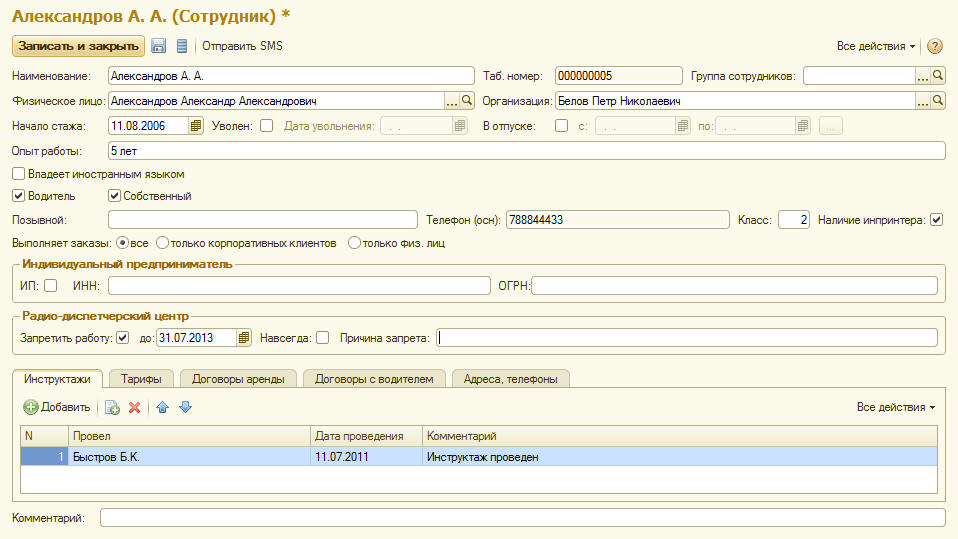This screenshot has width=958, height=539.
Task: Click the green plus Добавить icon
Action: pos(31,407)
